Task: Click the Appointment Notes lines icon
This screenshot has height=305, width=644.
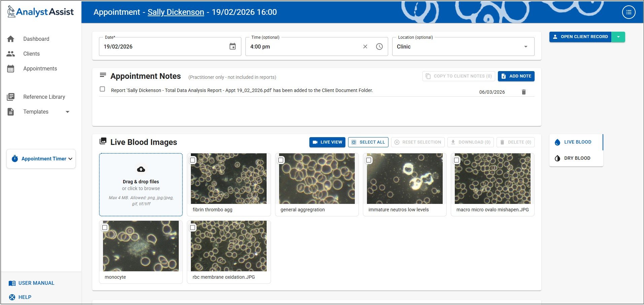Action: [103, 75]
